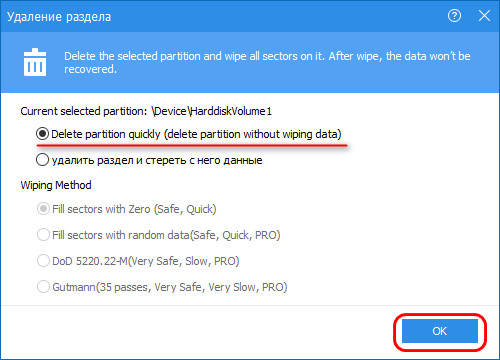Image resolution: width=500 pixels, height=360 pixels.
Task: Click the '(Safe, Quick)' text of Zero option
Action: (185, 209)
